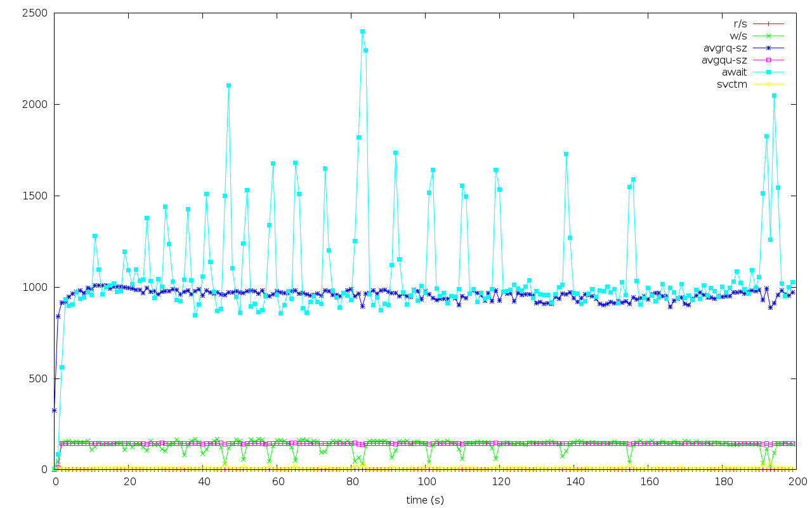Click the avgqu-sz legend label

coord(724,60)
